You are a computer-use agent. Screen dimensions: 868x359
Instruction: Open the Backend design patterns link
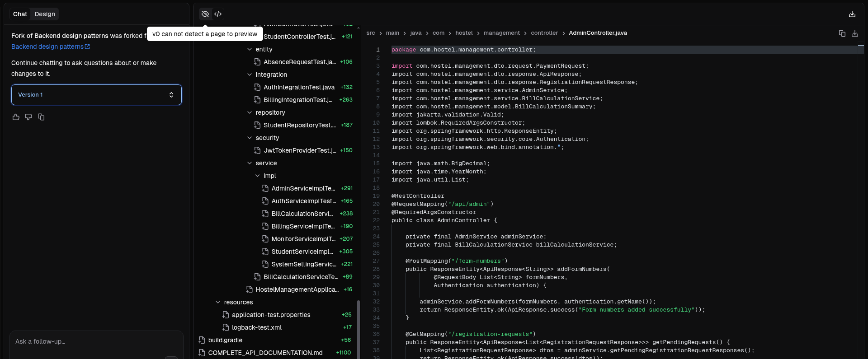(x=51, y=47)
